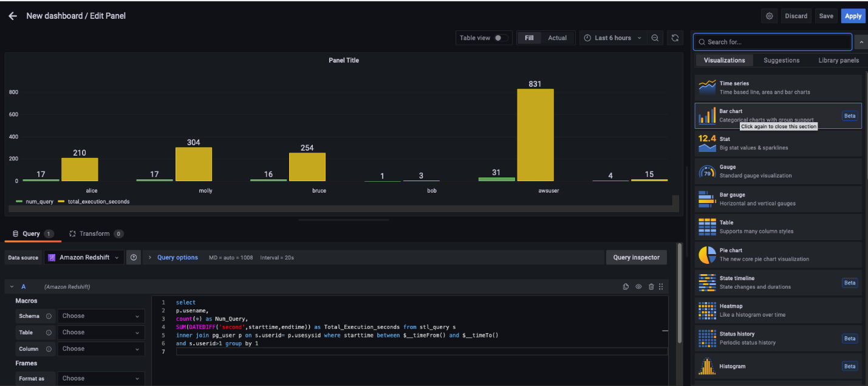The width and height of the screenshot is (868, 386).
Task: Switch to the Transform tab
Action: pyautogui.click(x=94, y=233)
